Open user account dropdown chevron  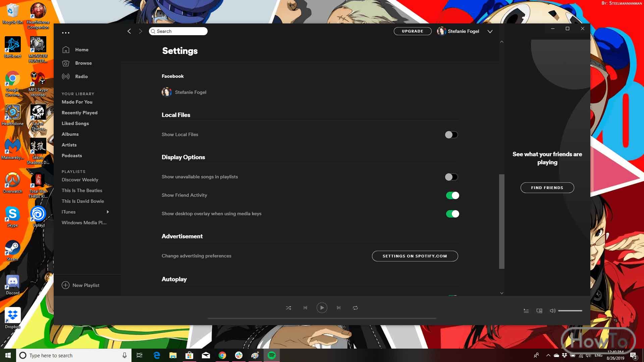tap(490, 32)
